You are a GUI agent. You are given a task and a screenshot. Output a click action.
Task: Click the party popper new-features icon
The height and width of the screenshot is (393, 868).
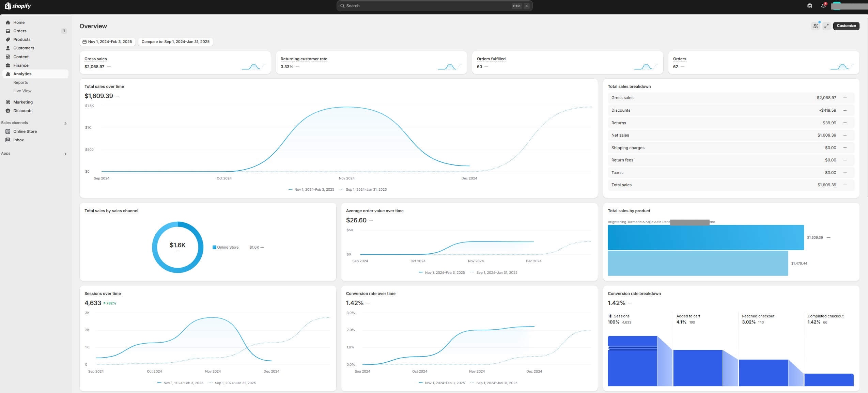coord(815,26)
